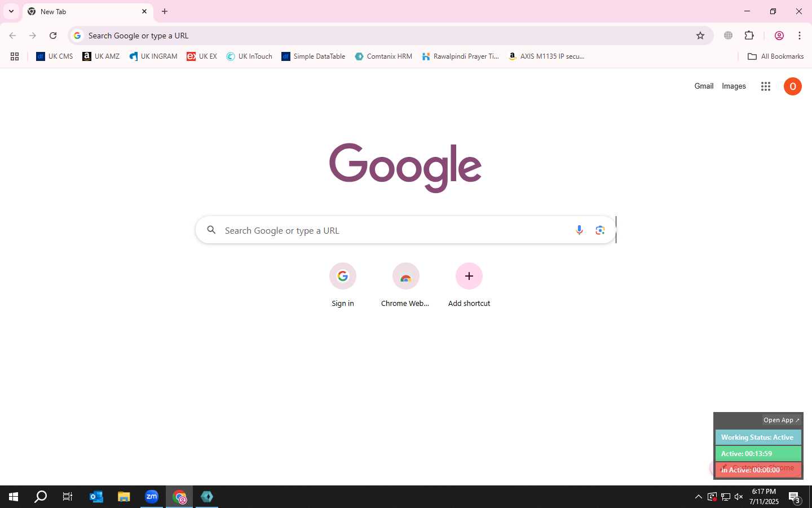The width and height of the screenshot is (812, 508).
Task: Close the New Tab tab
Action: coord(144,11)
